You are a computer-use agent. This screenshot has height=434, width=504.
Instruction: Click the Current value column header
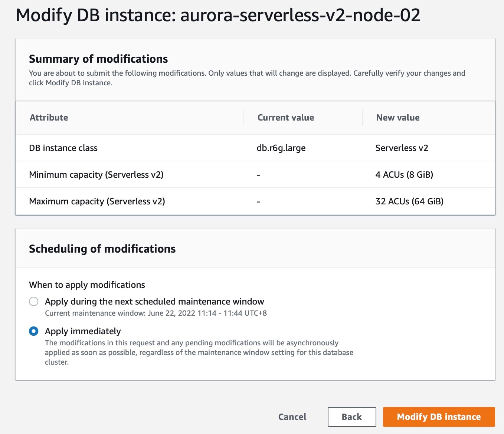tap(285, 118)
